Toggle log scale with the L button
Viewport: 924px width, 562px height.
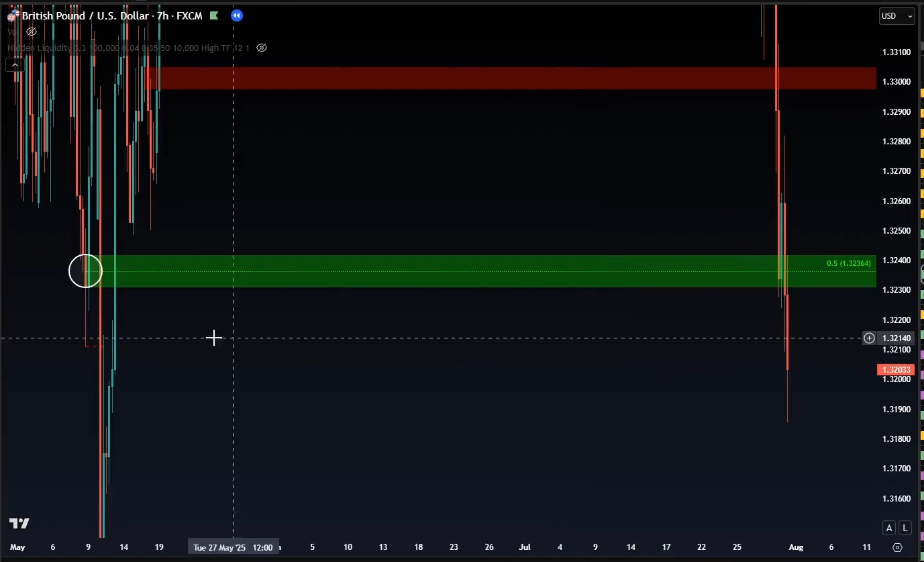(x=906, y=528)
